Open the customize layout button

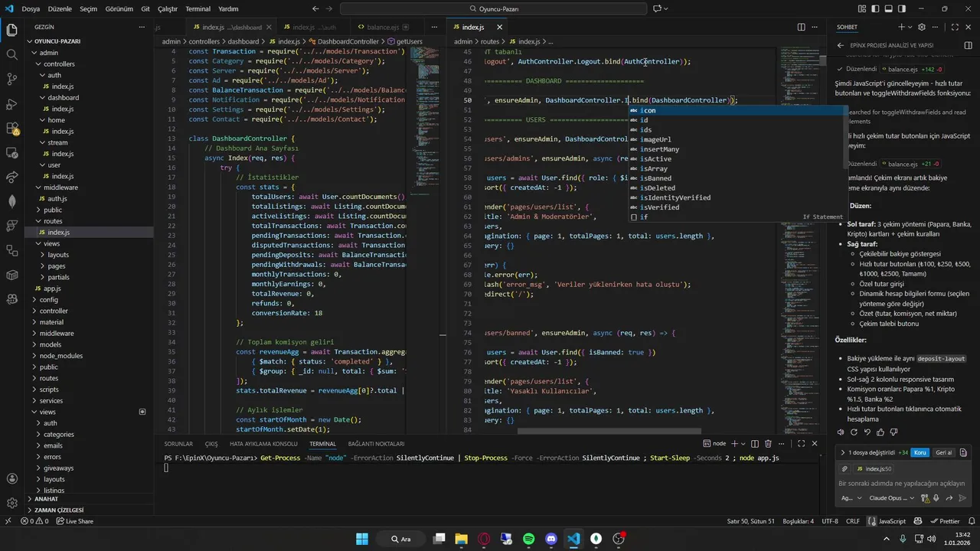tap(862, 8)
